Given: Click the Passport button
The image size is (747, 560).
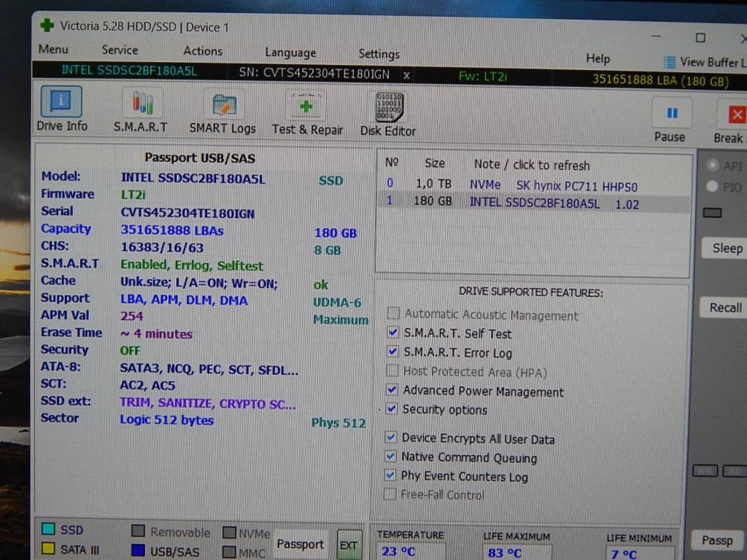Looking at the screenshot, I should pyautogui.click(x=300, y=544).
